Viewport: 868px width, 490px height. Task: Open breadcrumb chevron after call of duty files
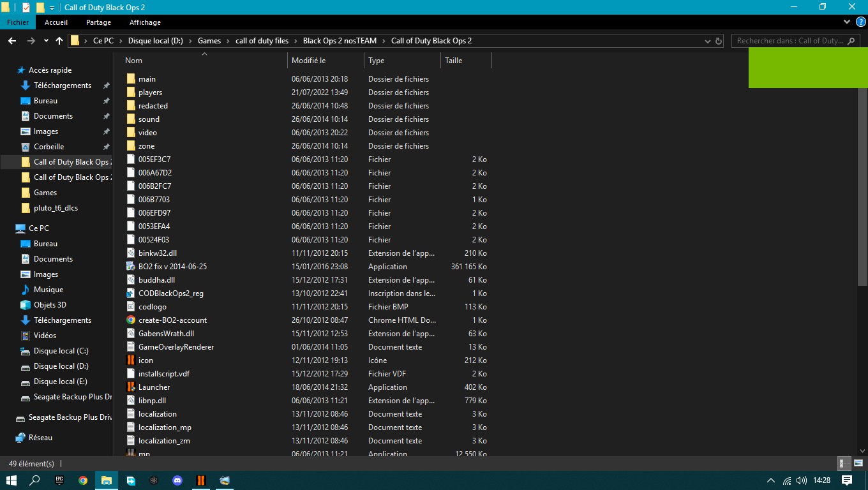[x=296, y=41]
